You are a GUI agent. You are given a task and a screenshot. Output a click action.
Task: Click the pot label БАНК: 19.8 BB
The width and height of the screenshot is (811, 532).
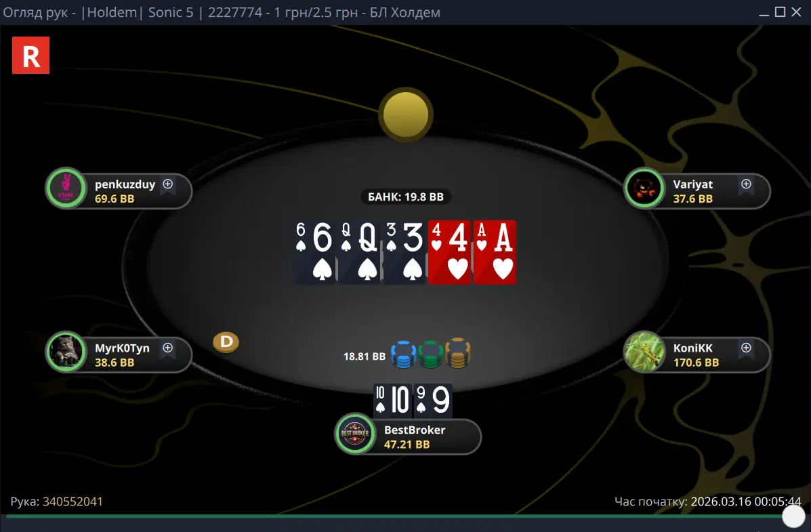(406, 197)
